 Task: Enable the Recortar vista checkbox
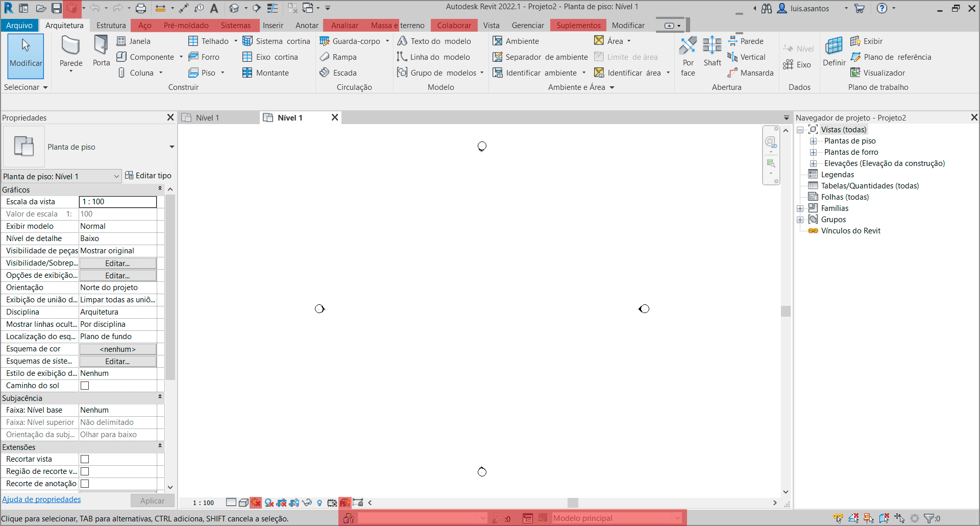click(84, 459)
